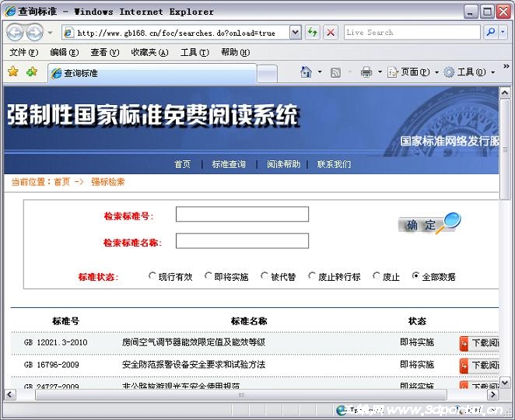
Task: Click the RSS feeds icon
Action: coord(335,72)
